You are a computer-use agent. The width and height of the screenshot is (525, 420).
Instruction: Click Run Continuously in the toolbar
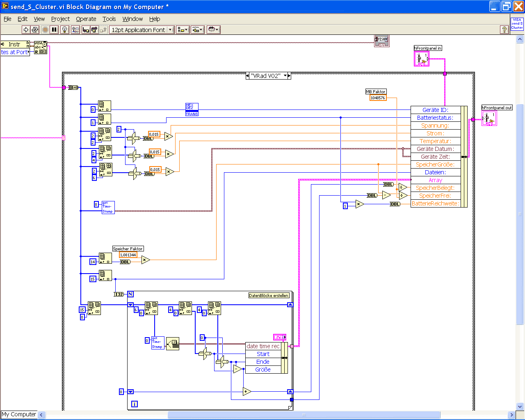pyautogui.click(x=35, y=30)
